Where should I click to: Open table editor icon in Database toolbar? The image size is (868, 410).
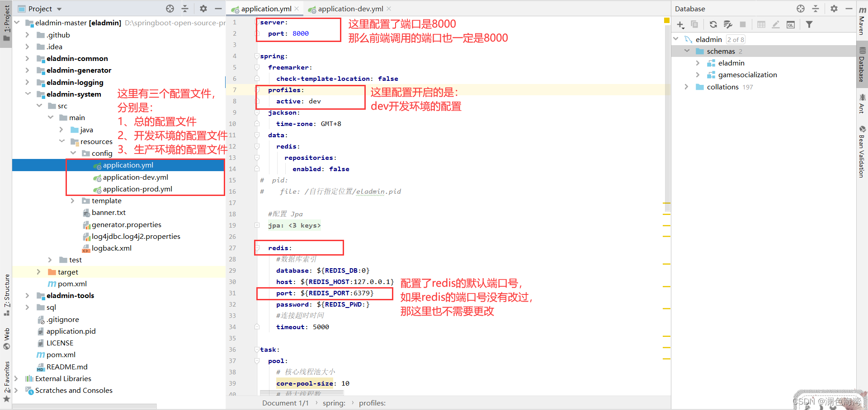click(761, 24)
